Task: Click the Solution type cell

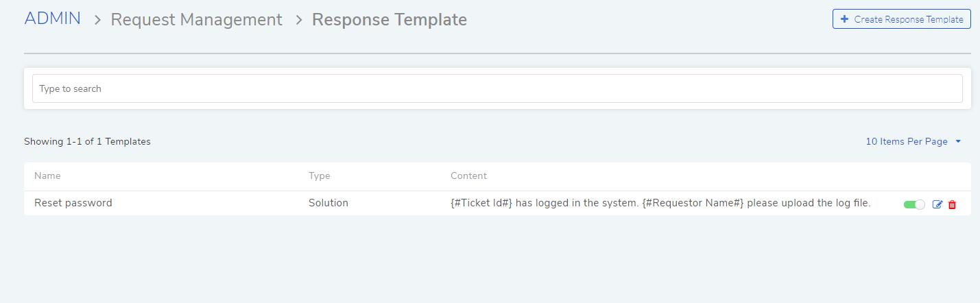Action: pyautogui.click(x=328, y=203)
